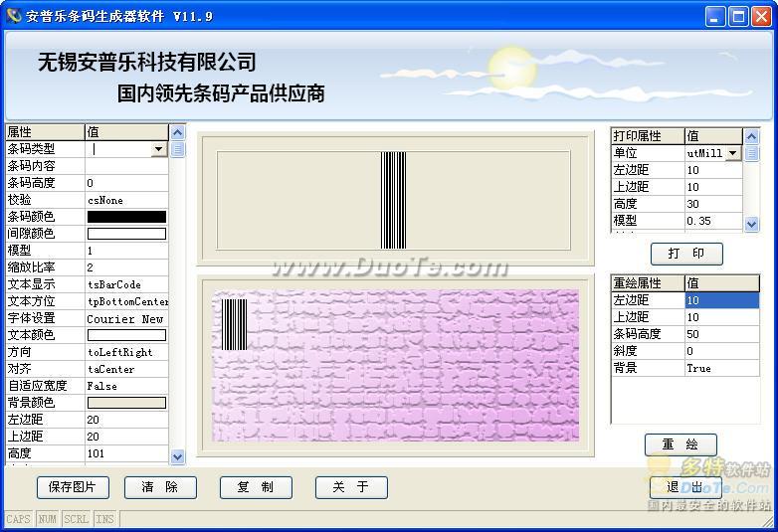The width and height of the screenshot is (778, 532).
Task: Select the 文本显示 value tsBarCode
Action: pyautogui.click(x=126, y=284)
